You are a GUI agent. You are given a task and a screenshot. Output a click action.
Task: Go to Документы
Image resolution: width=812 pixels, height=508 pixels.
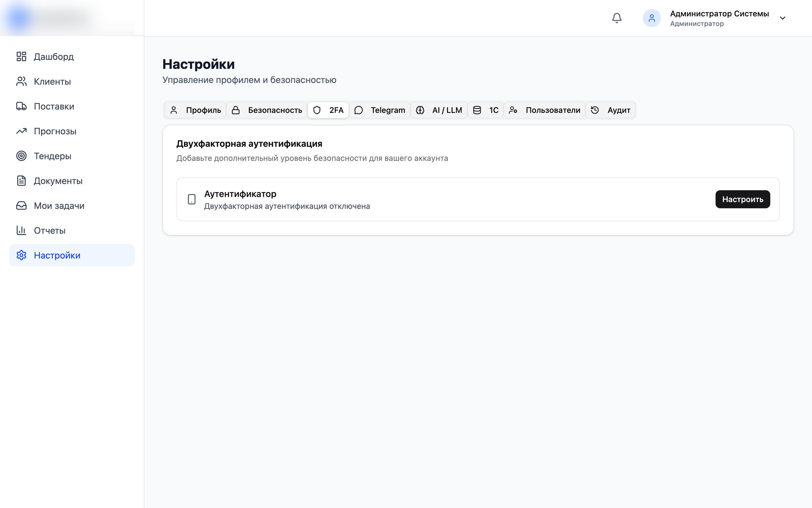(x=72, y=181)
